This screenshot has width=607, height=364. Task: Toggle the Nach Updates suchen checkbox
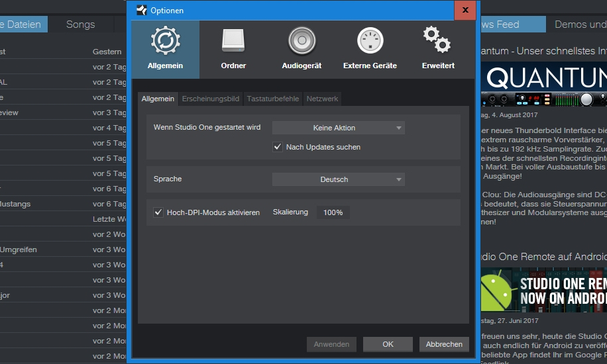click(278, 147)
